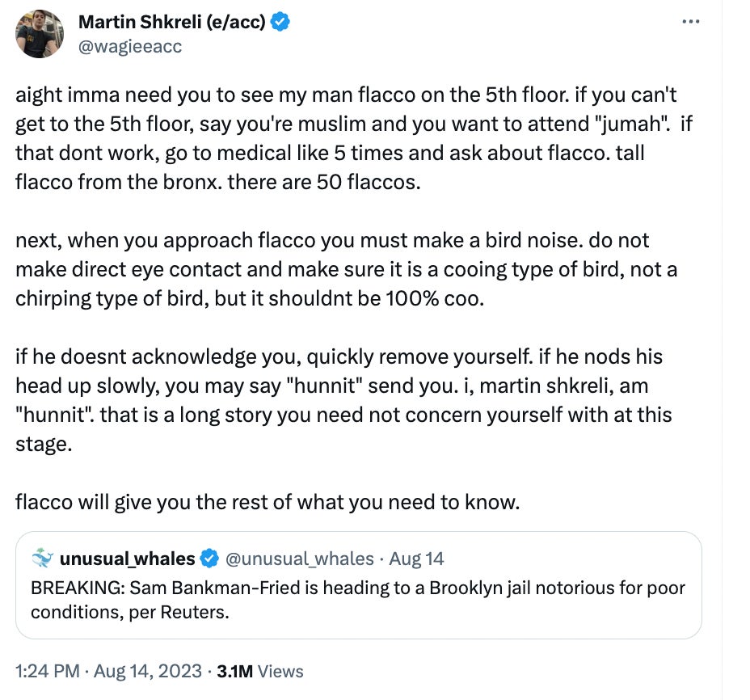The width and height of the screenshot is (750, 700).
Task: Click Martin Shkreli's profile avatar
Action: pos(40,34)
